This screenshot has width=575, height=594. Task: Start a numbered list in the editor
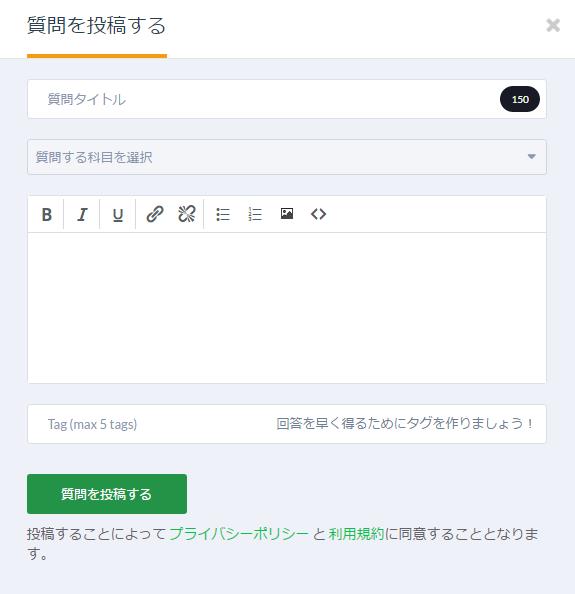(255, 214)
